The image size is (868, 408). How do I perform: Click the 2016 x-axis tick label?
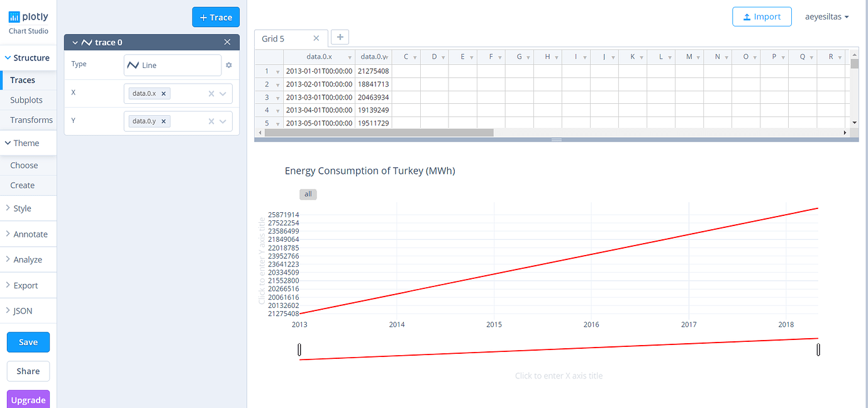pyautogui.click(x=591, y=324)
